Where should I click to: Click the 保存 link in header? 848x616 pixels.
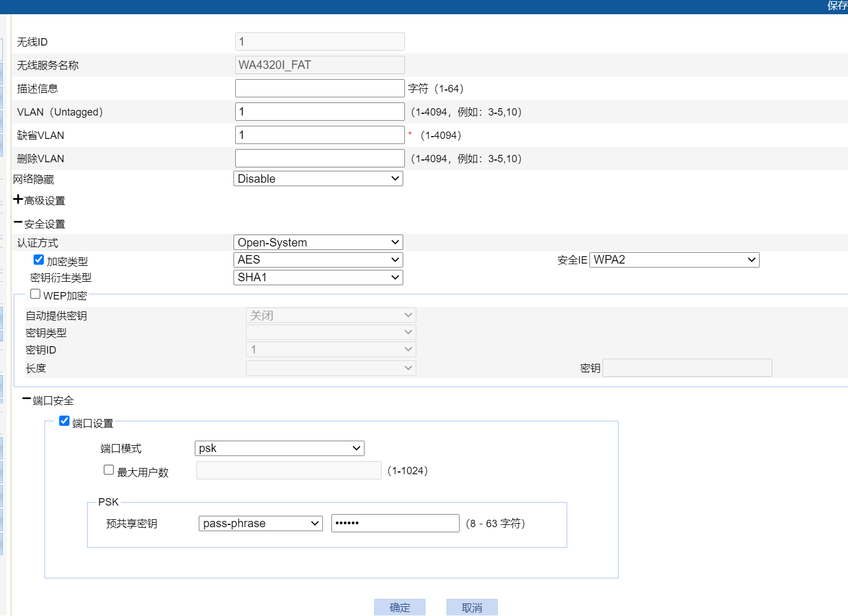[x=837, y=6]
